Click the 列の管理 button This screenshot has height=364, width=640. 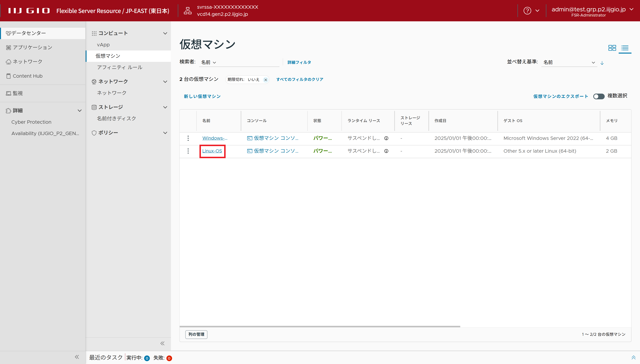click(x=196, y=334)
